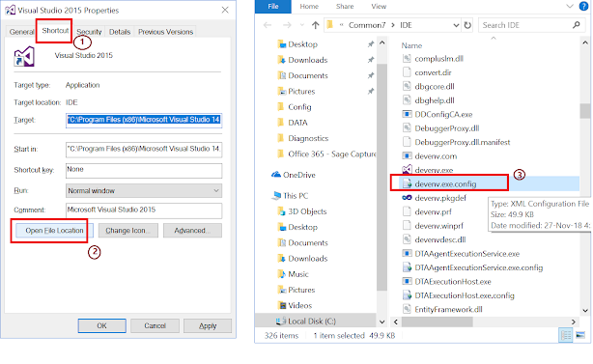The image size is (593, 364).
Task: Open the Home ribbon tab
Action: click(309, 7)
